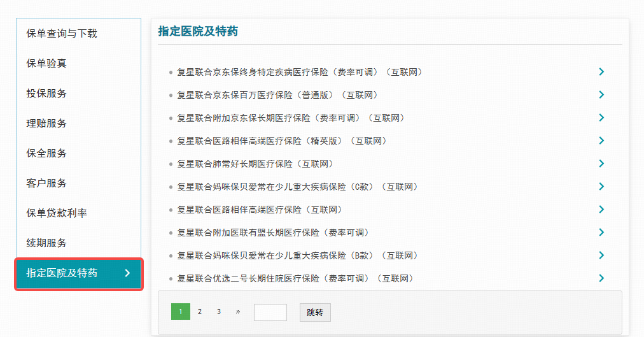Screen dimensions: 644x337
Task: Open 复星联合医路相伴高端医疗保险（精英版） link
Action: tap(282, 141)
